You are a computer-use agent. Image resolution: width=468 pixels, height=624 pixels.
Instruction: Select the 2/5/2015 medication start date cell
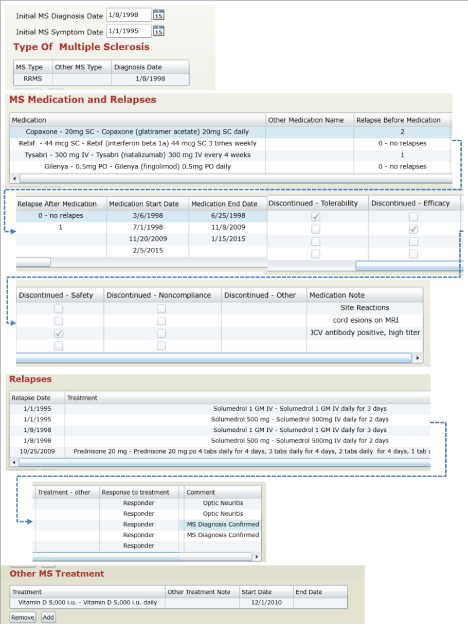click(148, 250)
